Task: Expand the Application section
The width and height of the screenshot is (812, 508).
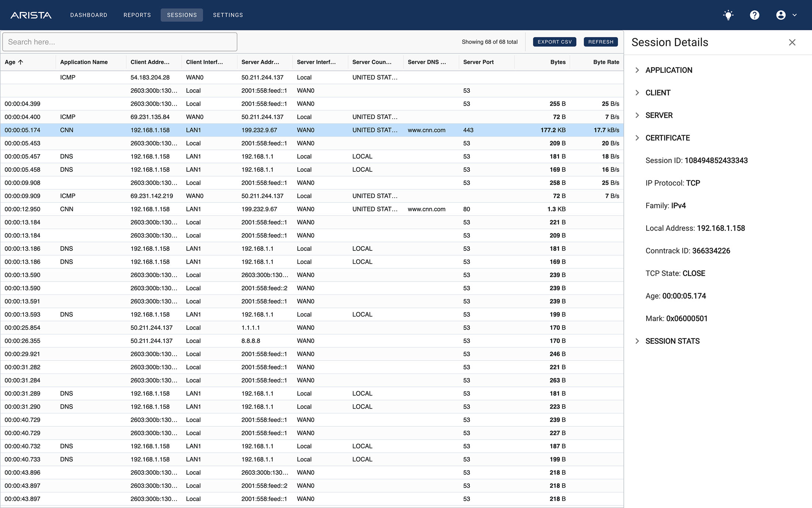Action: point(668,70)
